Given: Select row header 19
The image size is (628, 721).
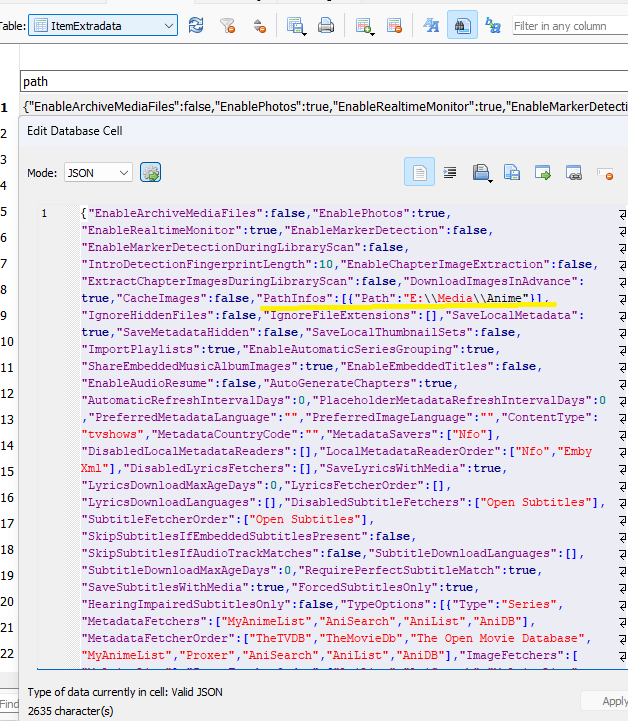Looking at the screenshot, I should point(7,576).
